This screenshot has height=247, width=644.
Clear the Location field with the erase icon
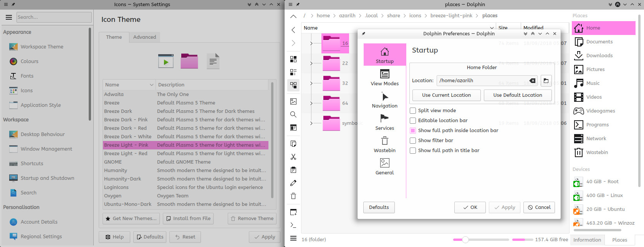point(532,81)
